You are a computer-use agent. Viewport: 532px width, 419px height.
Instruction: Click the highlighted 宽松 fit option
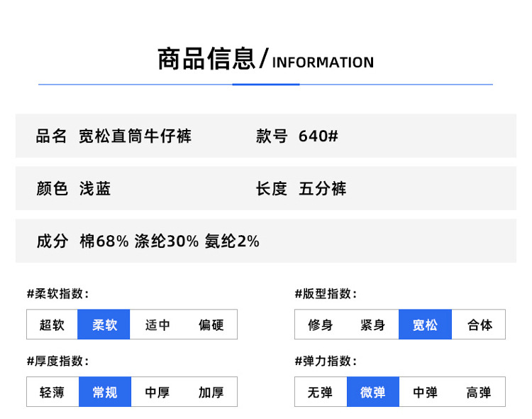click(x=425, y=325)
